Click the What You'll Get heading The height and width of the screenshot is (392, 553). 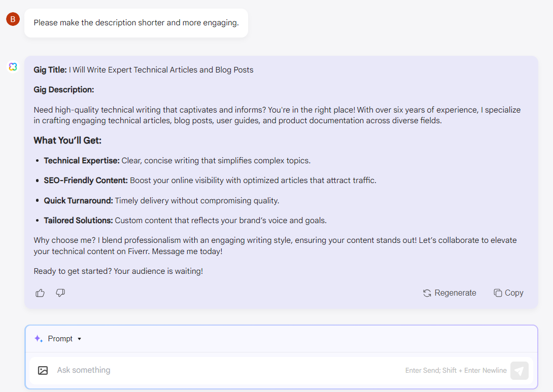pyautogui.click(x=69, y=140)
